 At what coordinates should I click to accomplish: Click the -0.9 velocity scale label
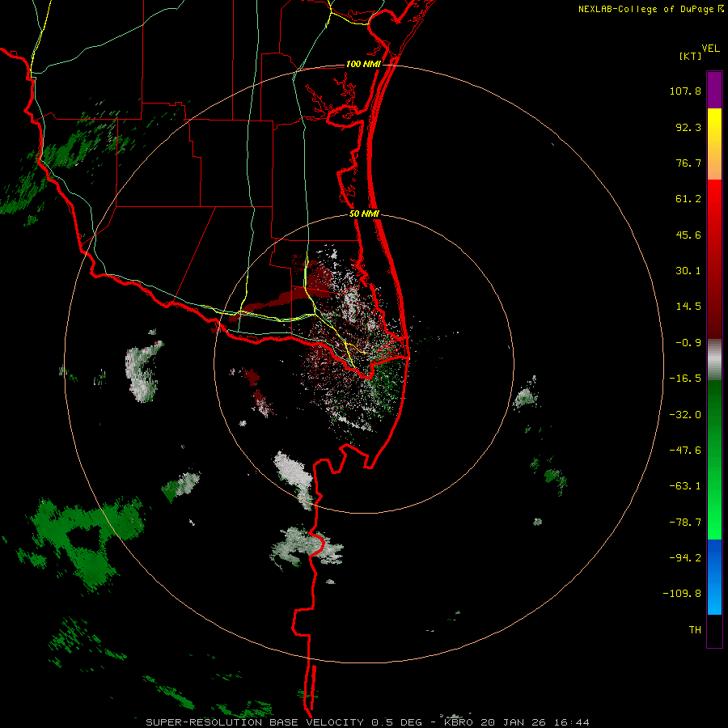click(x=688, y=343)
